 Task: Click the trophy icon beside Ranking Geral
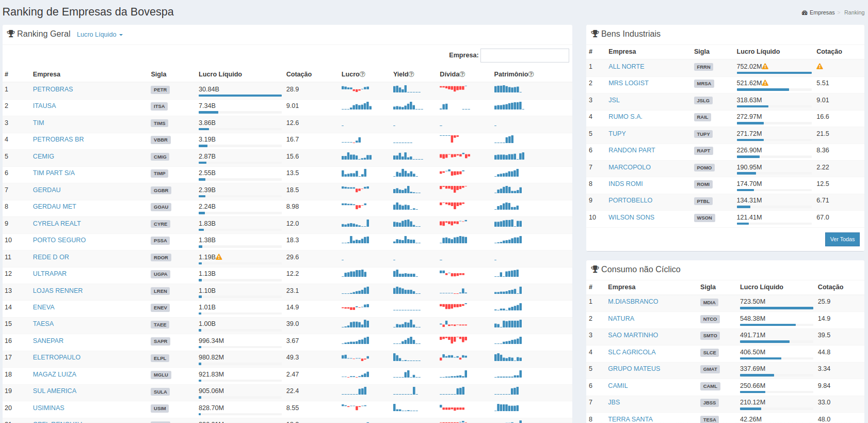point(11,34)
